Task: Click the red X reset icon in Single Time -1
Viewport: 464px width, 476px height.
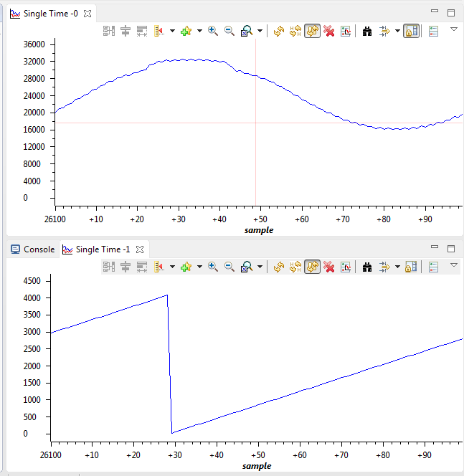Action: [329, 267]
